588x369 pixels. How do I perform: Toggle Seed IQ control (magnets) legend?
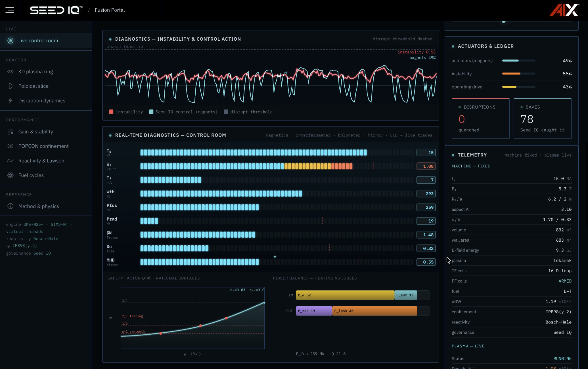coord(183,112)
